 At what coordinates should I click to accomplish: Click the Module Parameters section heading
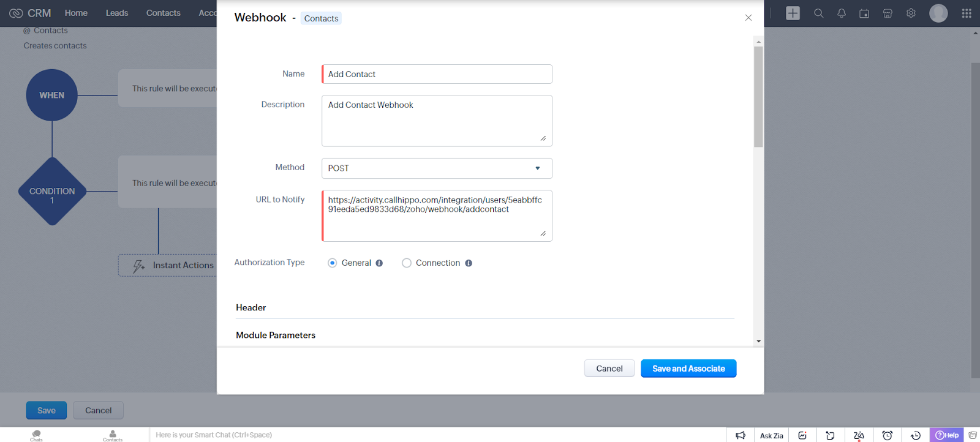(276, 335)
